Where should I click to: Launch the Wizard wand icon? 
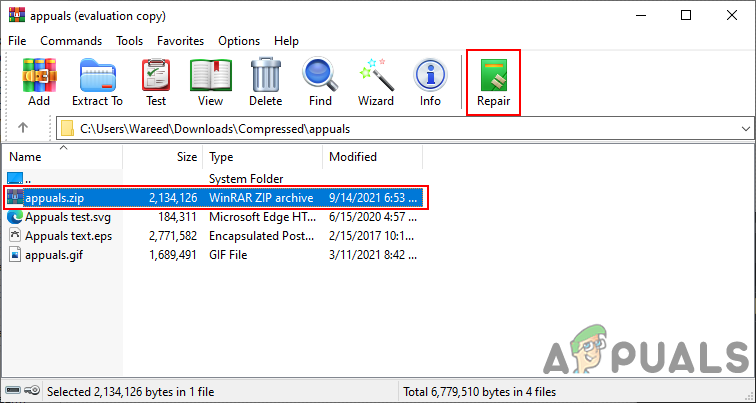click(376, 75)
